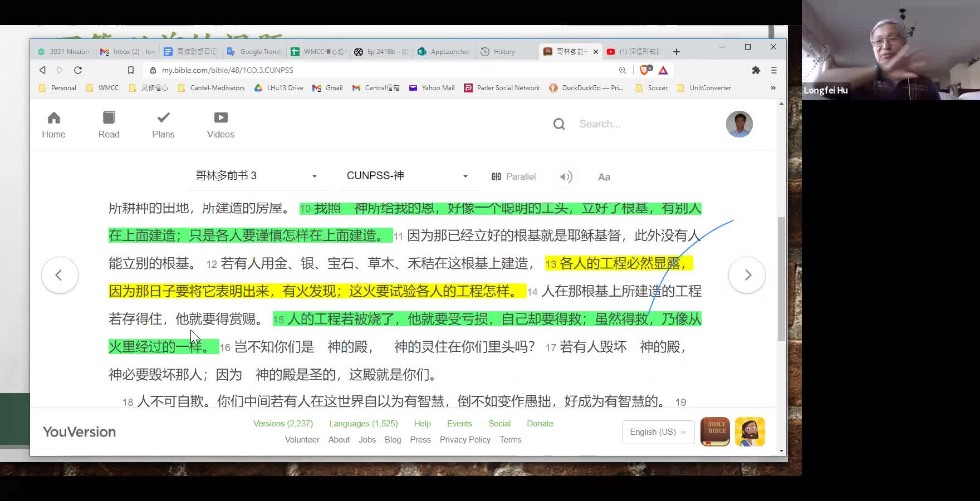This screenshot has width=980, height=501.
Task: Switch to the Google Translate tab
Action: pyautogui.click(x=254, y=52)
